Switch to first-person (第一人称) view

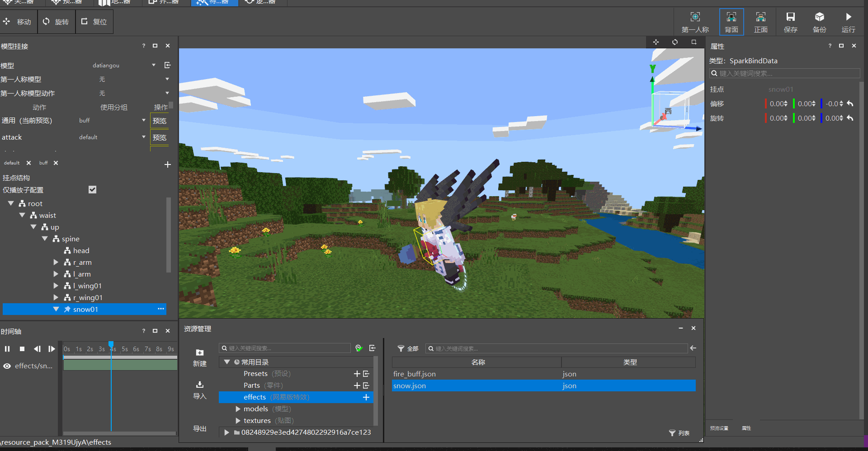click(695, 22)
